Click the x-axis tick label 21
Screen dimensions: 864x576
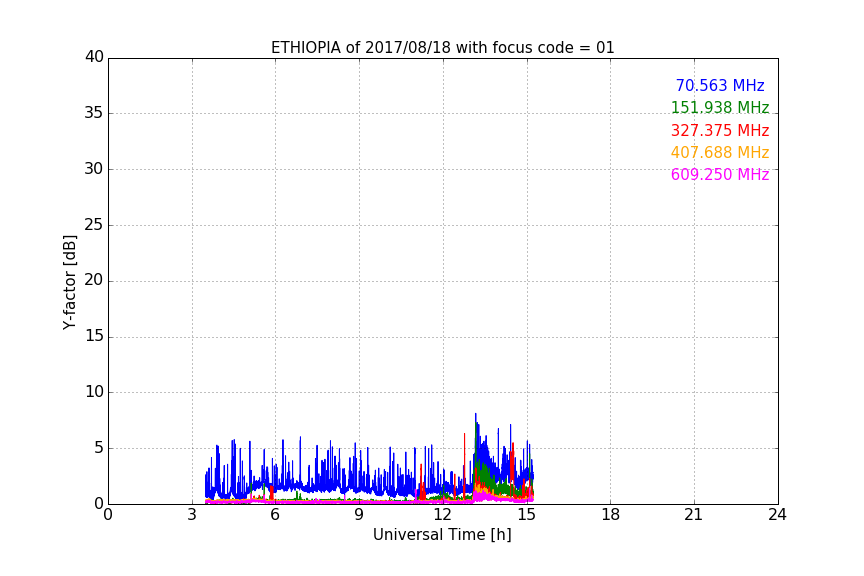click(x=694, y=515)
